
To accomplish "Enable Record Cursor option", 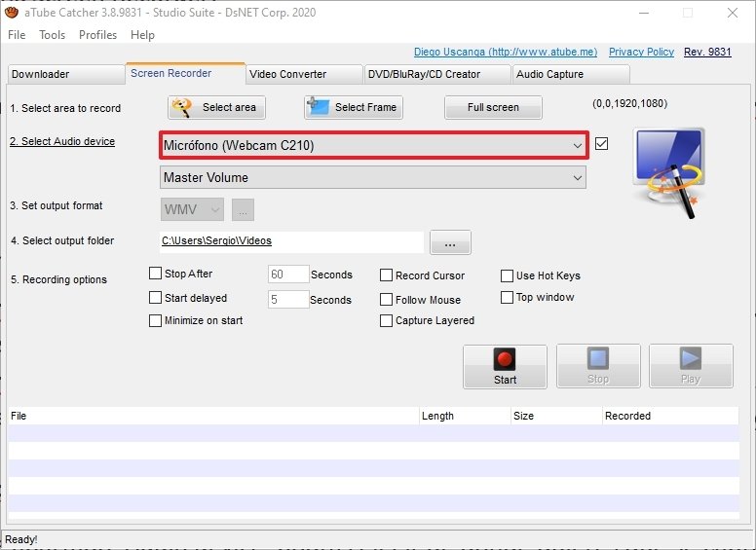I will [x=386, y=275].
